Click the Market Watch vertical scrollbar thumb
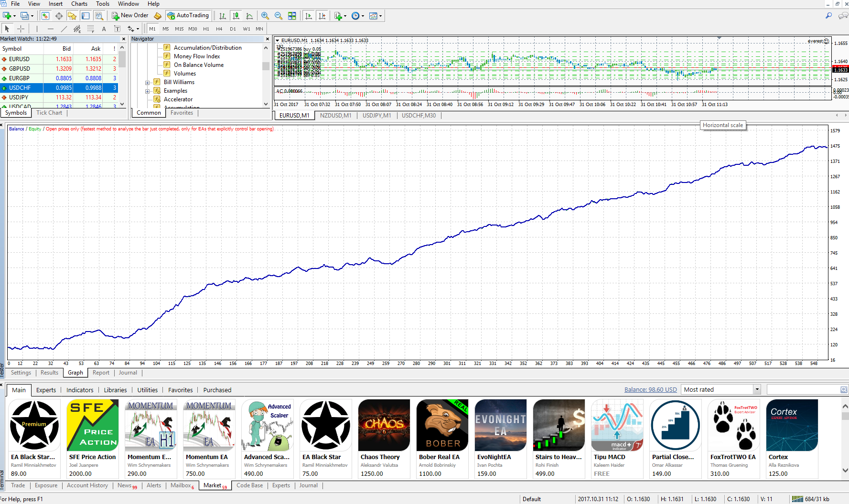 (122, 59)
